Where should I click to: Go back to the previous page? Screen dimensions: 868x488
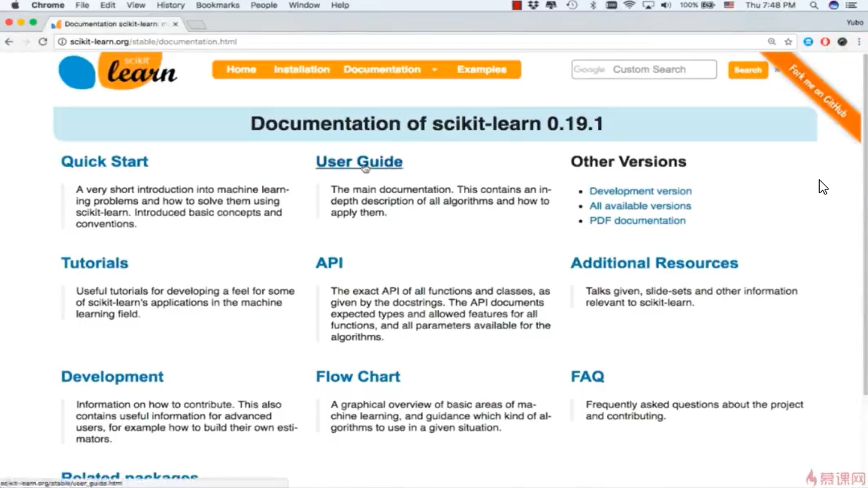[9, 42]
